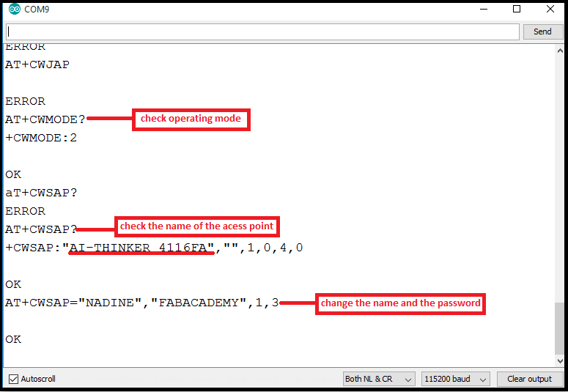Click the Send button
Screen dimensions: 568x392
pos(542,32)
